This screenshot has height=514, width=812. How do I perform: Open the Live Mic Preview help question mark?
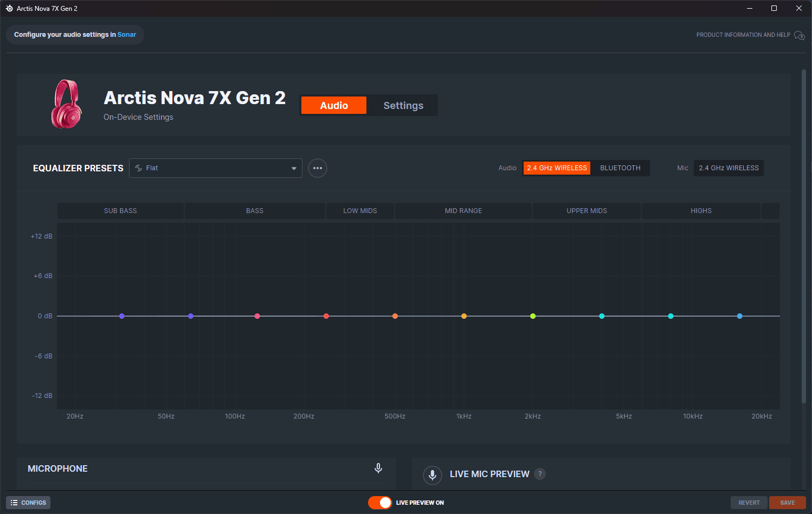540,474
